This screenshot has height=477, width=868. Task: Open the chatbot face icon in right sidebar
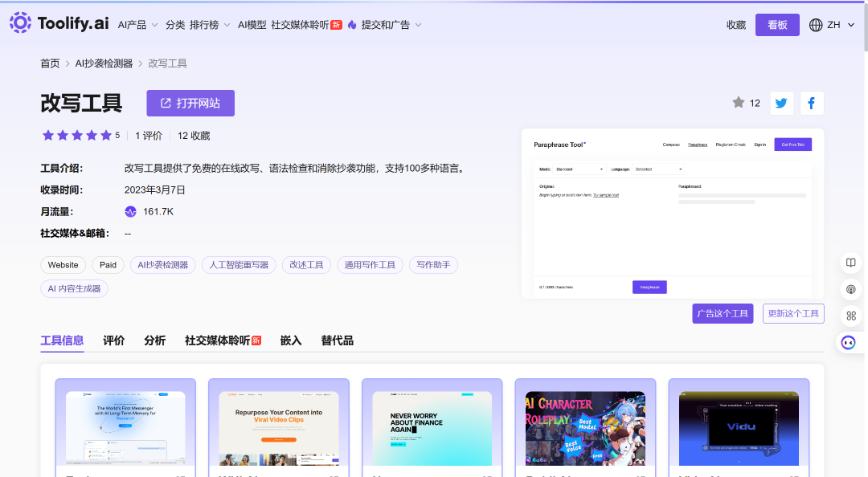point(848,343)
